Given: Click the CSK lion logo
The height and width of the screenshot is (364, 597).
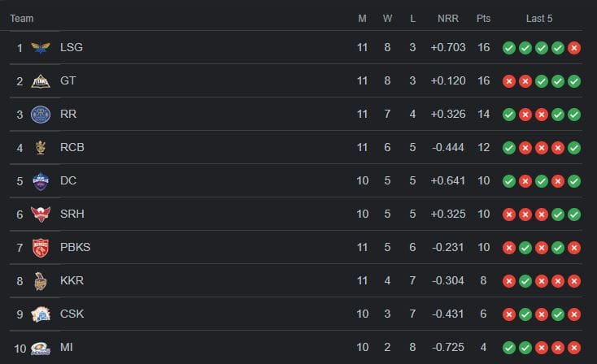Looking at the screenshot, I should click(41, 314).
